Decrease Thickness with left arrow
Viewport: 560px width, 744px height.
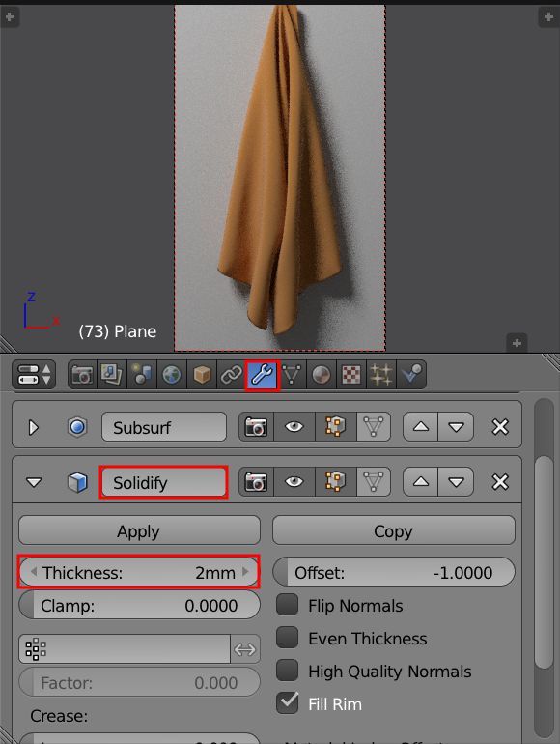click(33, 572)
